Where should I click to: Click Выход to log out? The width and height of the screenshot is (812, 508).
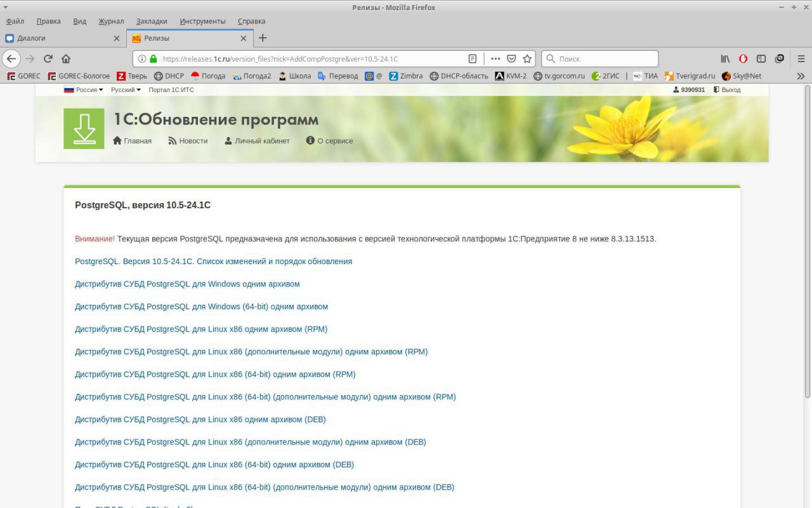727,90
